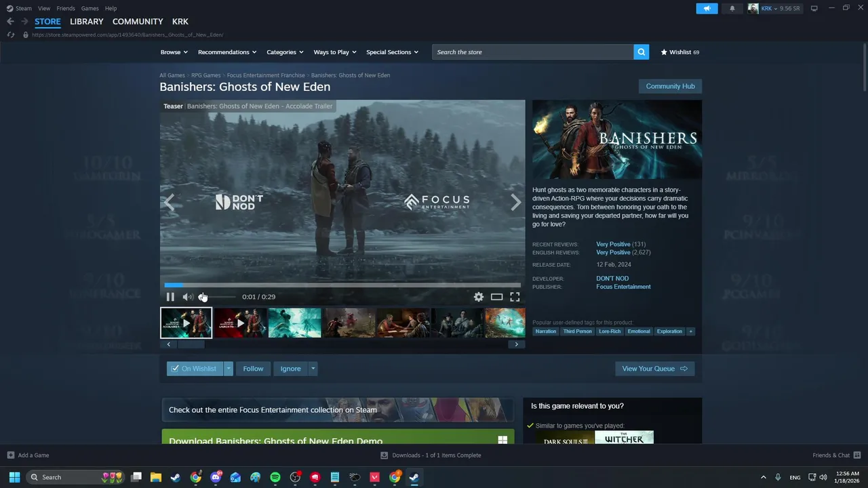The width and height of the screenshot is (868, 488).
Task: Open Discord from the taskbar
Action: click(x=216, y=477)
